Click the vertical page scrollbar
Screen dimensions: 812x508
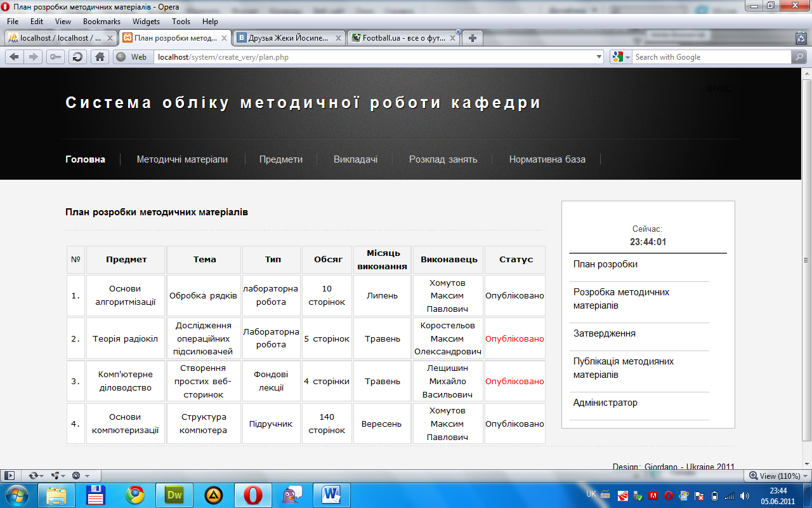[806, 260]
